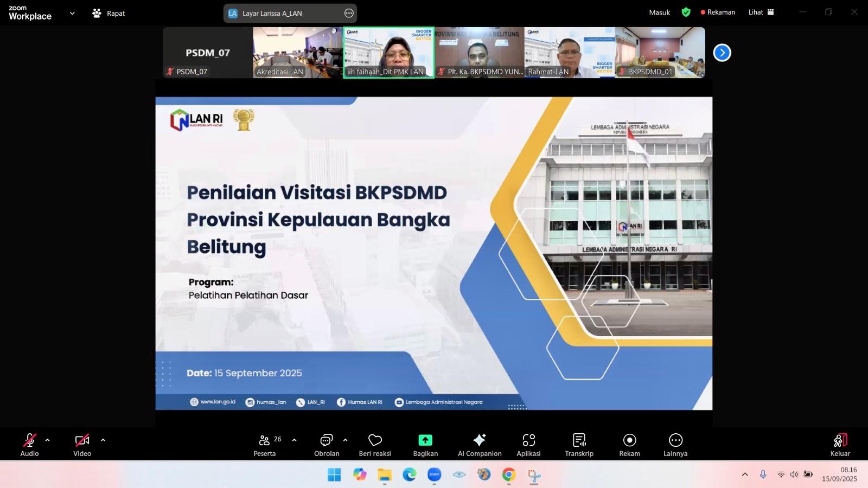The height and width of the screenshot is (488, 868).
Task: Open AI Companion
Action: 480,445
